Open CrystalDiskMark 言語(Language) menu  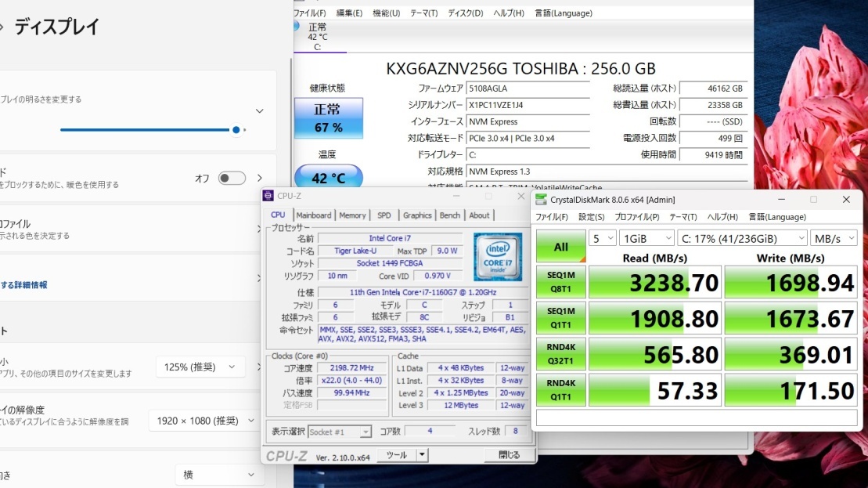[x=776, y=217]
